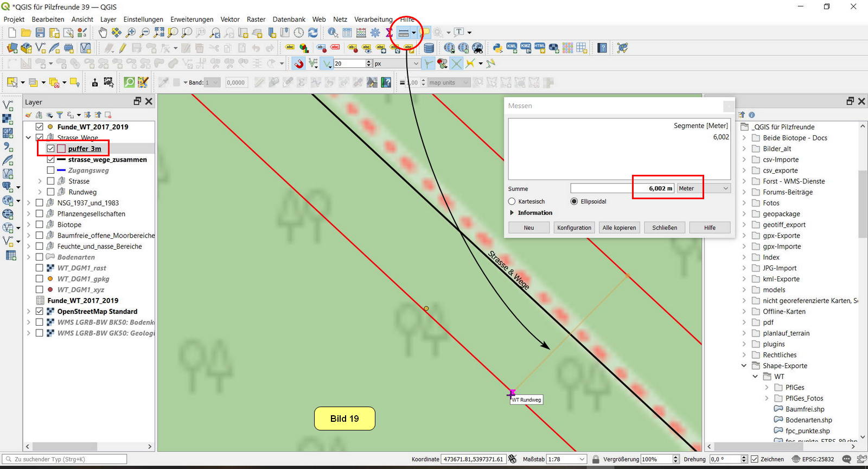The height and width of the screenshot is (469, 868).
Task: Click the Alle kopieren button
Action: [619, 227]
